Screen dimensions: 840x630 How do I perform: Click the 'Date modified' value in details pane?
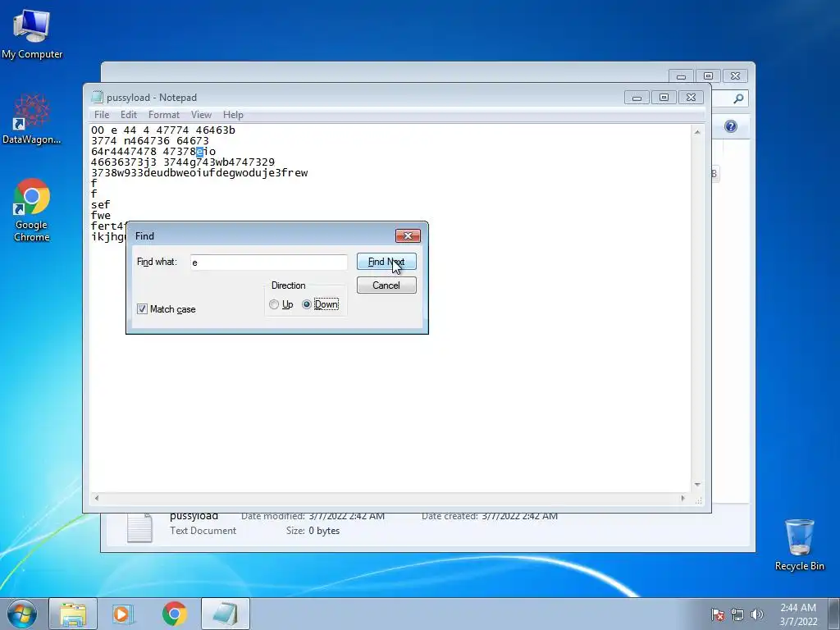tap(347, 517)
